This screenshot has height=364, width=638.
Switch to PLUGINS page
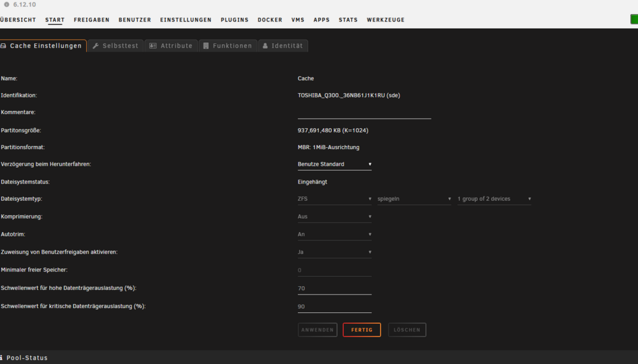(234, 20)
